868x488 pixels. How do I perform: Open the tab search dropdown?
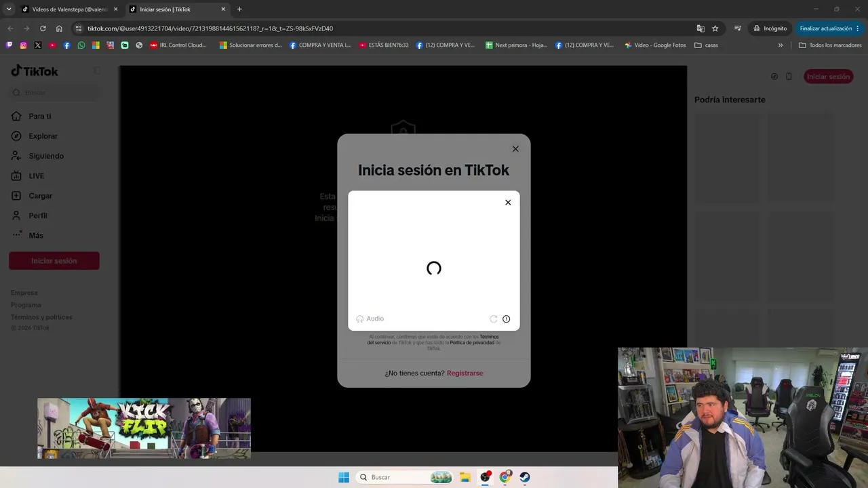click(9, 9)
